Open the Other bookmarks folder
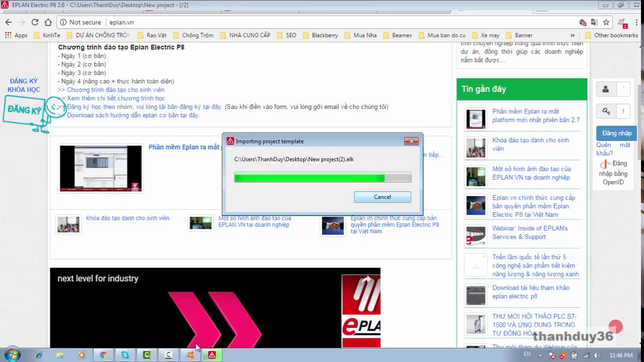This screenshot has height=362, width=644. point(611,35)
